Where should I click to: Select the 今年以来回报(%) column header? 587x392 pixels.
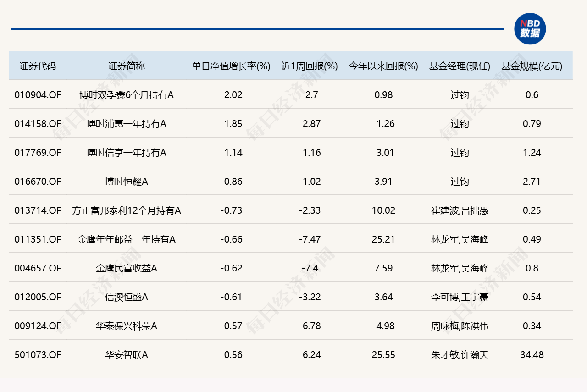[x=383, y=66]
